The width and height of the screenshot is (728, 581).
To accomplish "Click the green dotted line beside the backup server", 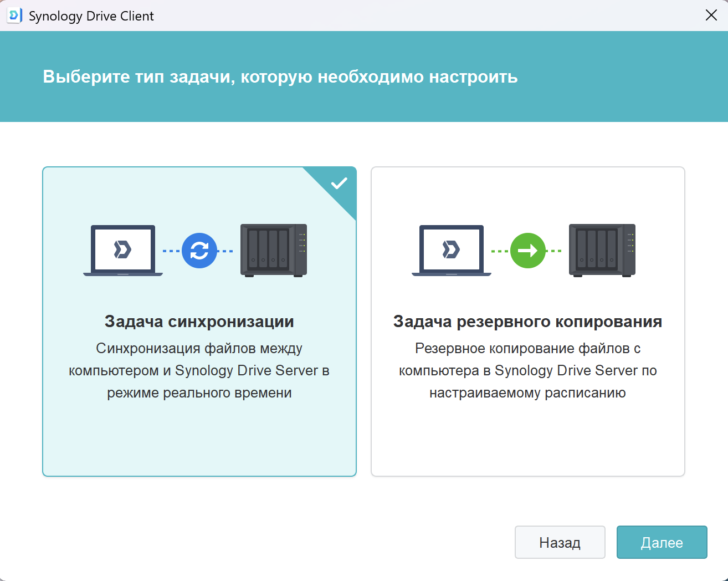I will 555,251.
